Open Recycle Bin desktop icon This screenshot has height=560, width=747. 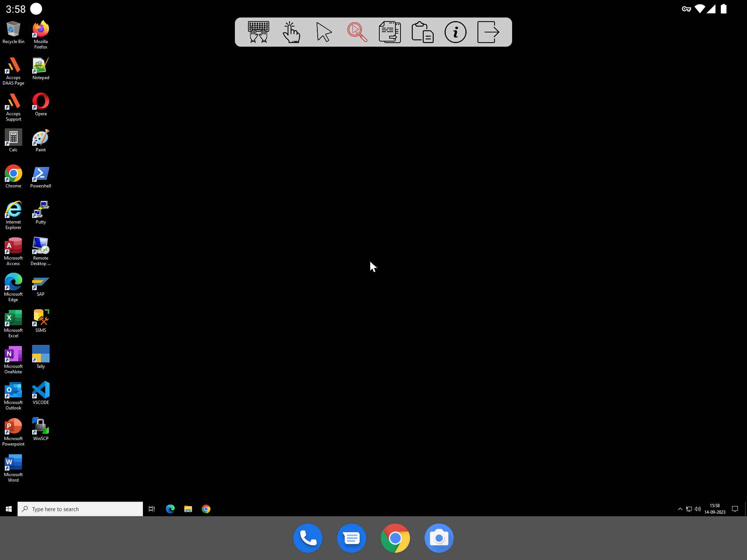[13, 33]
